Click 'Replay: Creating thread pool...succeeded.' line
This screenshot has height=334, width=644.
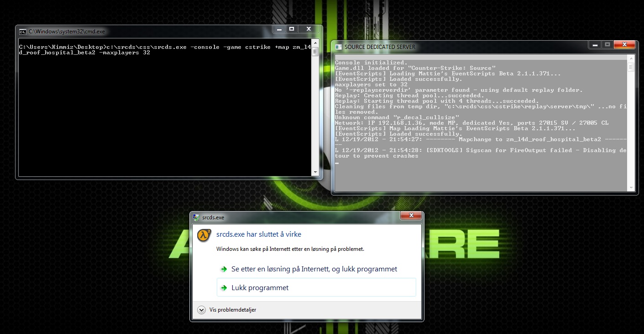(409, 95)
